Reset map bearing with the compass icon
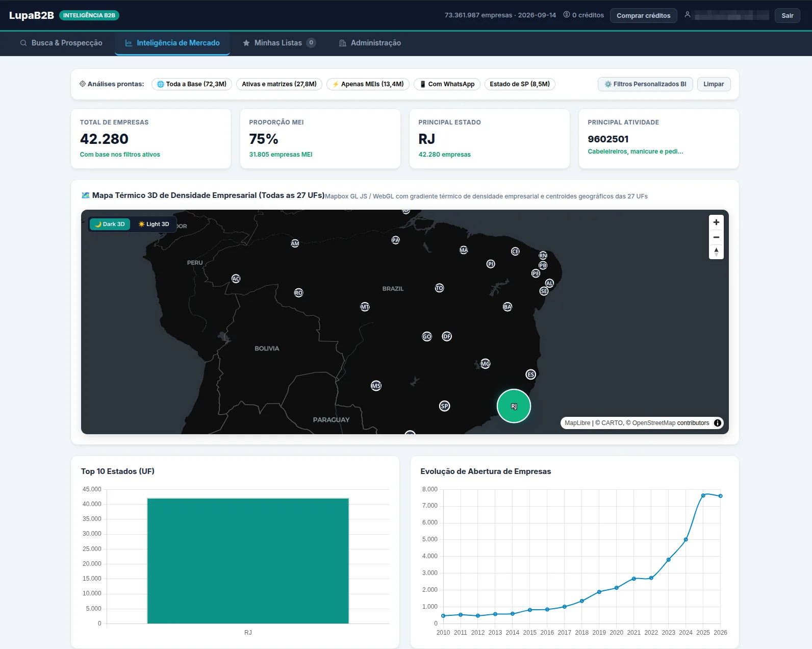Screen dimensions: 812x649 tap(716, 252)
